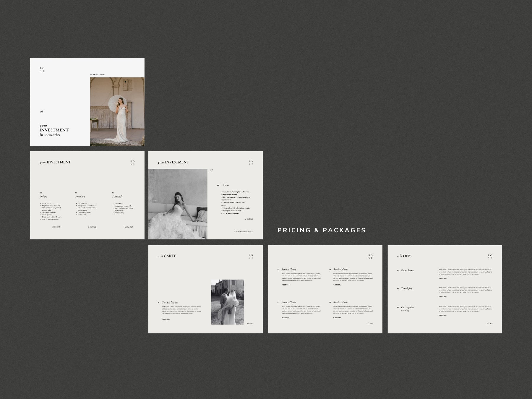The image size is (532, 399).
Task: Click the Deluxe heading on the three-package slide
Action: point(43,197)
